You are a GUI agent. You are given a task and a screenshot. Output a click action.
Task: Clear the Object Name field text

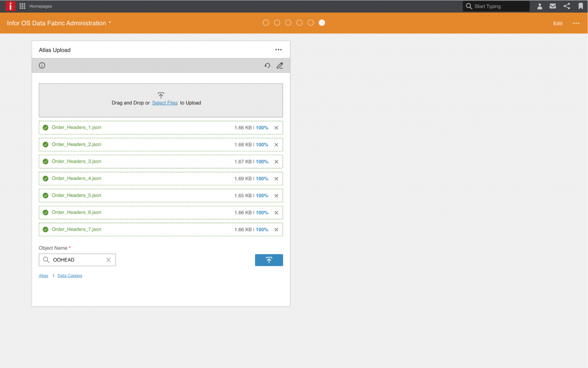click(108, 260)
